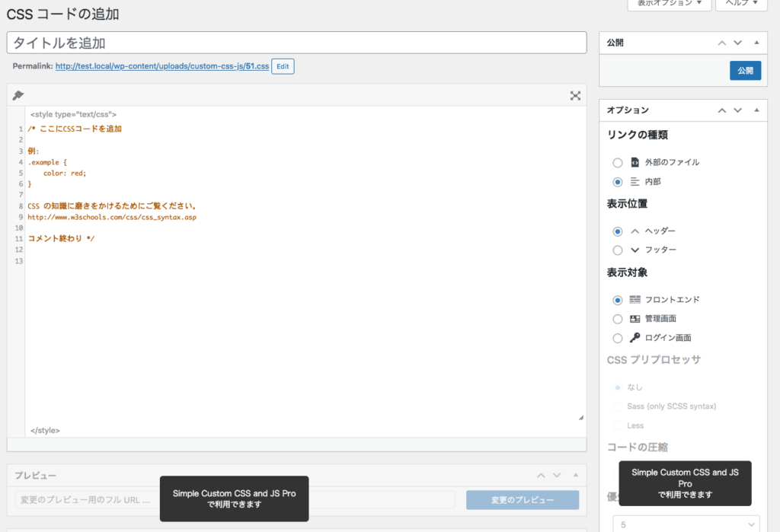The image size is (780, 532).
Task: Click the Edit button next to the permalink
Action: point(283,66)
